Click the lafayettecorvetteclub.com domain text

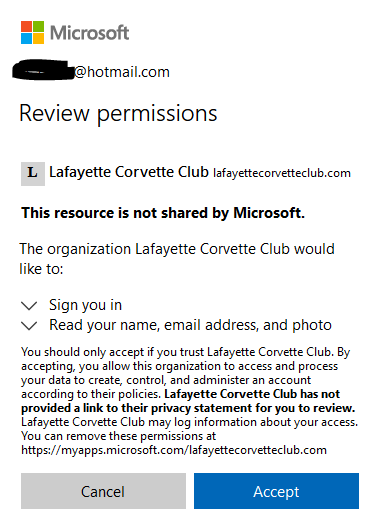coord(282,173)
